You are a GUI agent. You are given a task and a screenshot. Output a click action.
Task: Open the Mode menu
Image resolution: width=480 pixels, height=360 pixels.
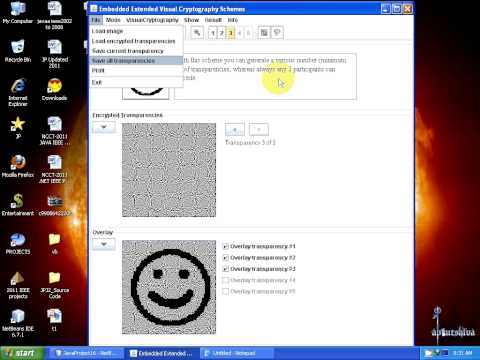[x=113, y=20]
